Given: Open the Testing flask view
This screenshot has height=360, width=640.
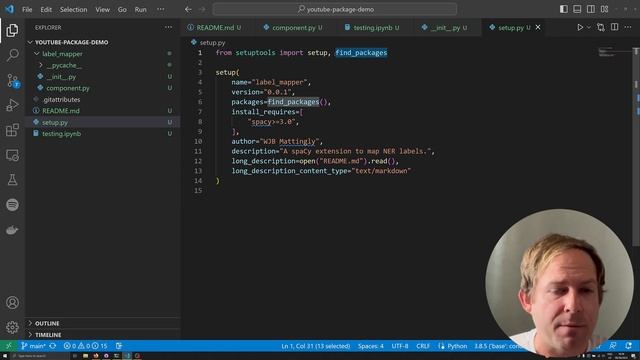Looking at the screenshot, I should (12, 180).
